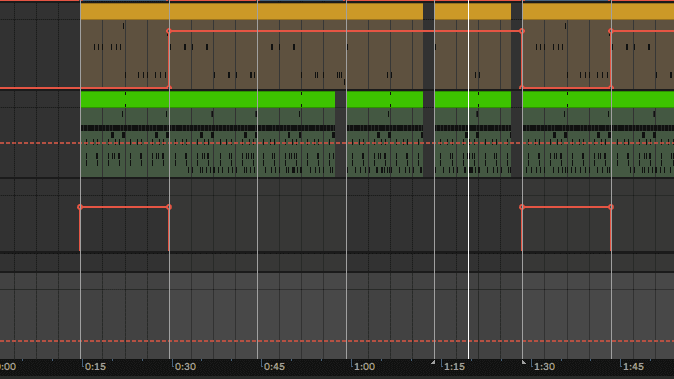This screenshot has height=379, width=674.
Task: Click the lower automation breakpoint near 1:43 on orange track
Action: coord(611,88)
